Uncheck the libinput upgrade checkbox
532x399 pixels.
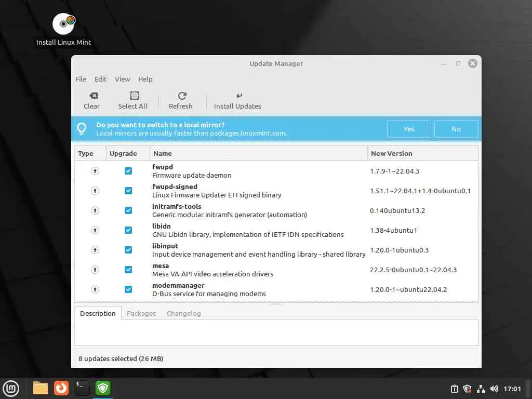click(x=128, y=250)
